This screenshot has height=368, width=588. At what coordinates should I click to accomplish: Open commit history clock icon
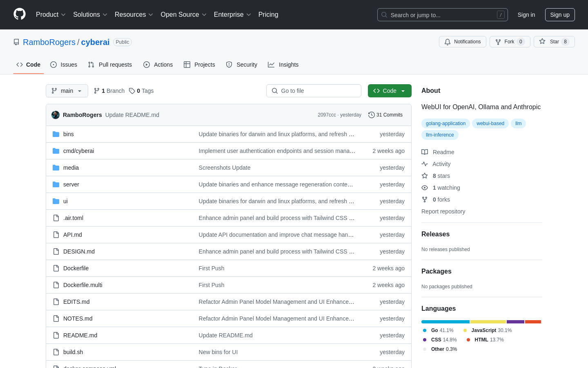372,115
